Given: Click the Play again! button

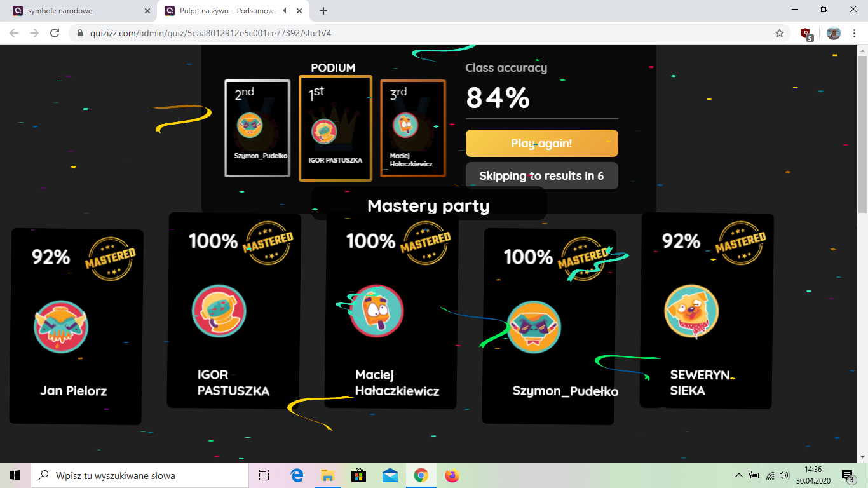Looking at the screenshot, I should [542, 144].
